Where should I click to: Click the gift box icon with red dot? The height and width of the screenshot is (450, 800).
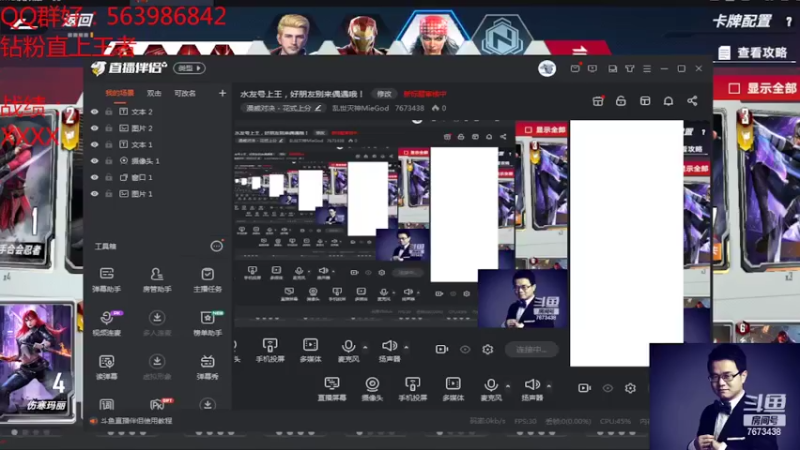click(598, 101)
